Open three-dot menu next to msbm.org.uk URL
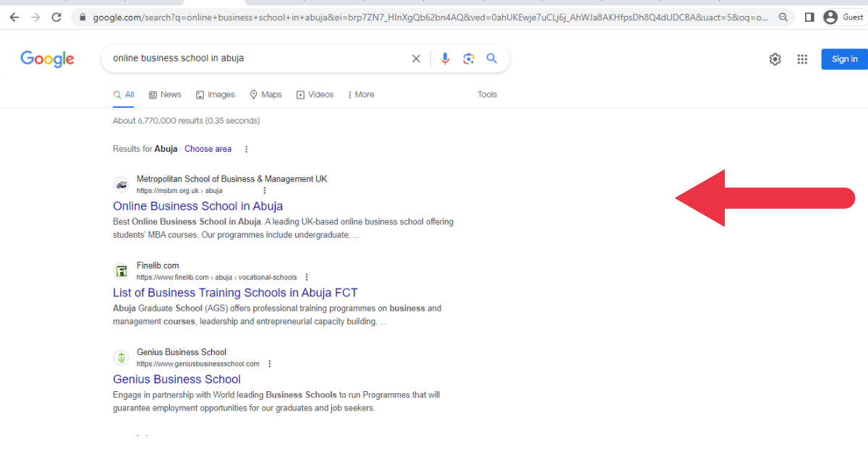 pos(265,191)
